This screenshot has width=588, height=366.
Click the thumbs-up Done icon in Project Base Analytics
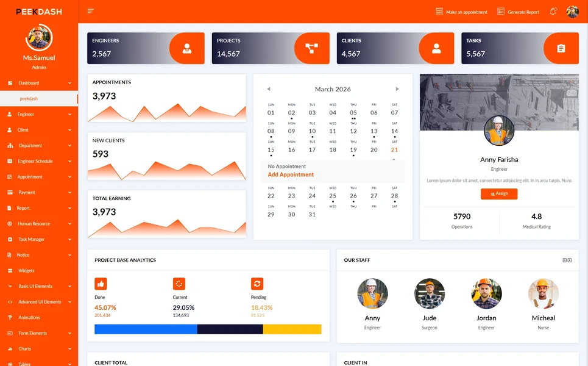point(100,283)
